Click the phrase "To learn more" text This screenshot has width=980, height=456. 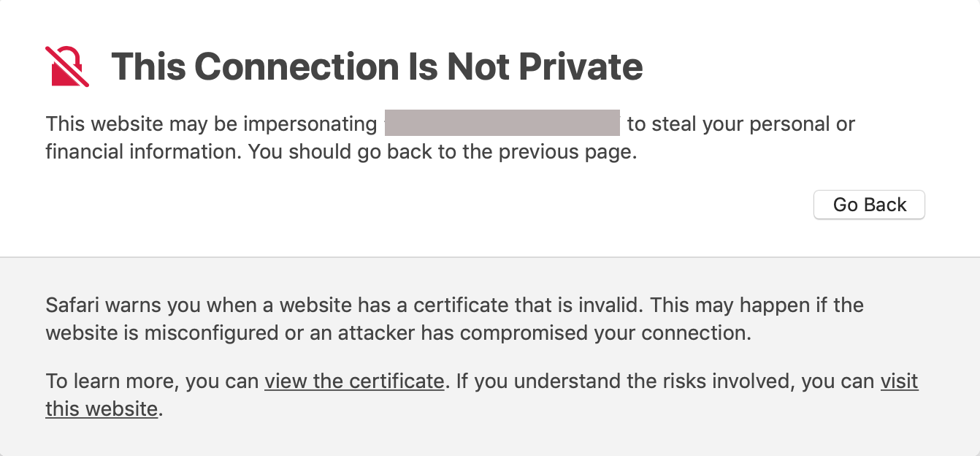(110, 381)
